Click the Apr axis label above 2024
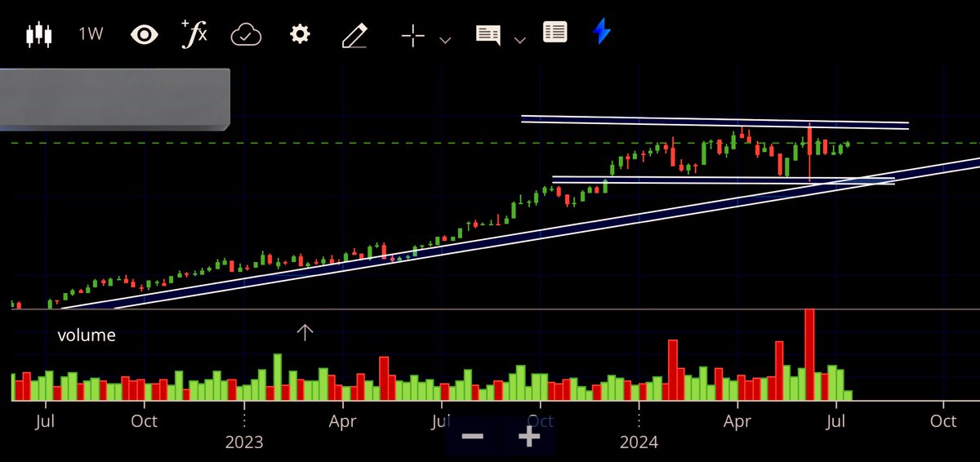 (738, 421)
